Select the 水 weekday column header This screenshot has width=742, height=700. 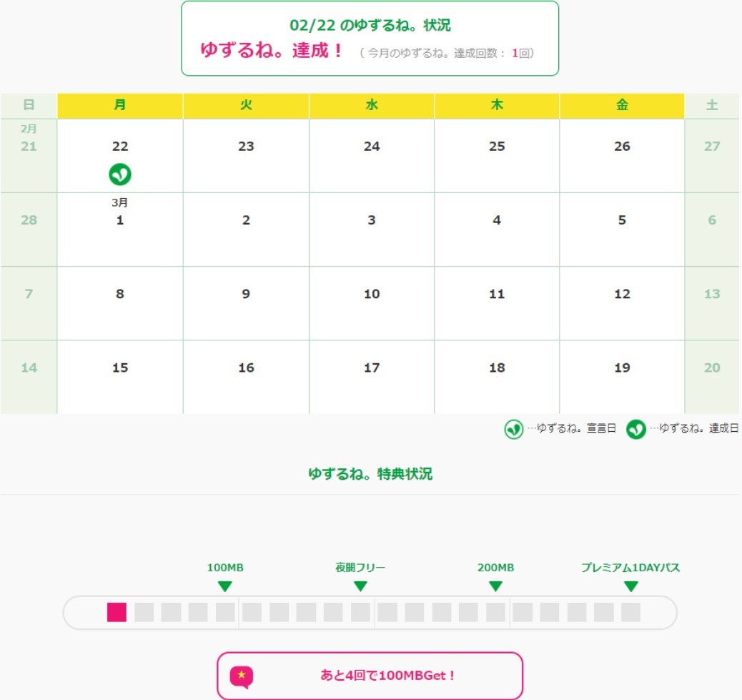[x=372, y=105]
